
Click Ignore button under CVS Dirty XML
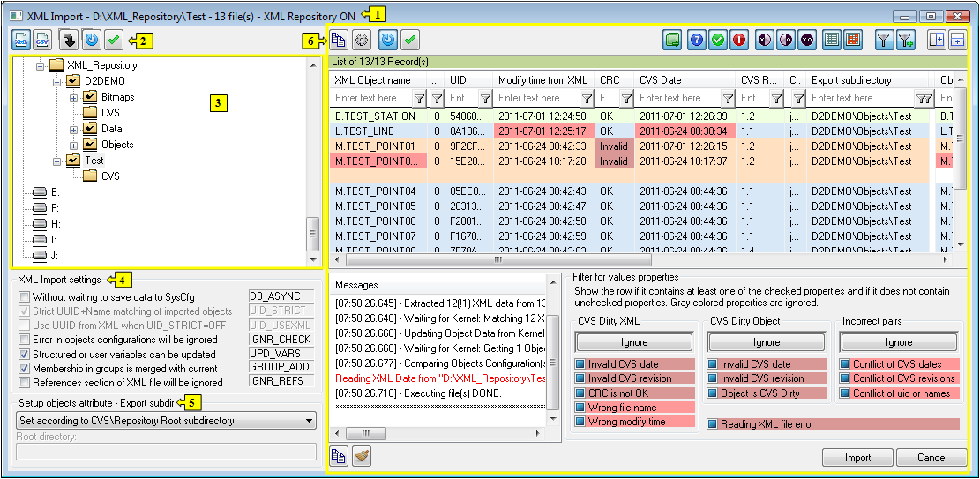pyautogui.click(x=634, y=342)
